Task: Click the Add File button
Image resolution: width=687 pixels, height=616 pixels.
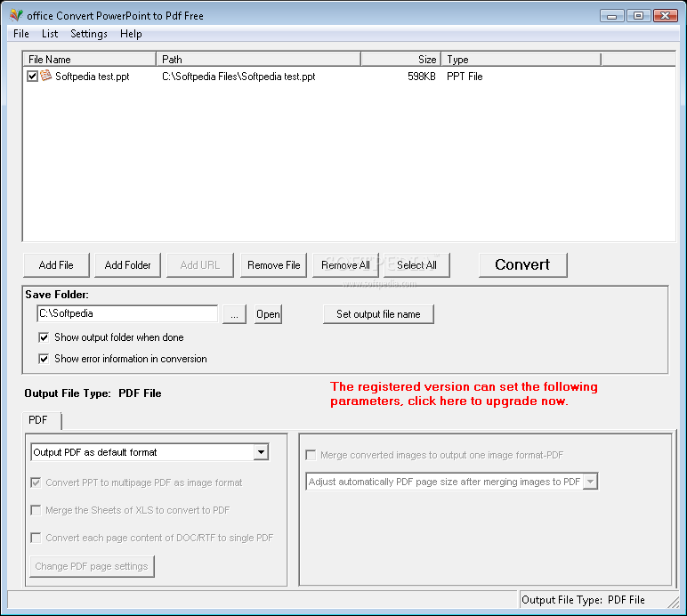Action: tap(56, 265)
